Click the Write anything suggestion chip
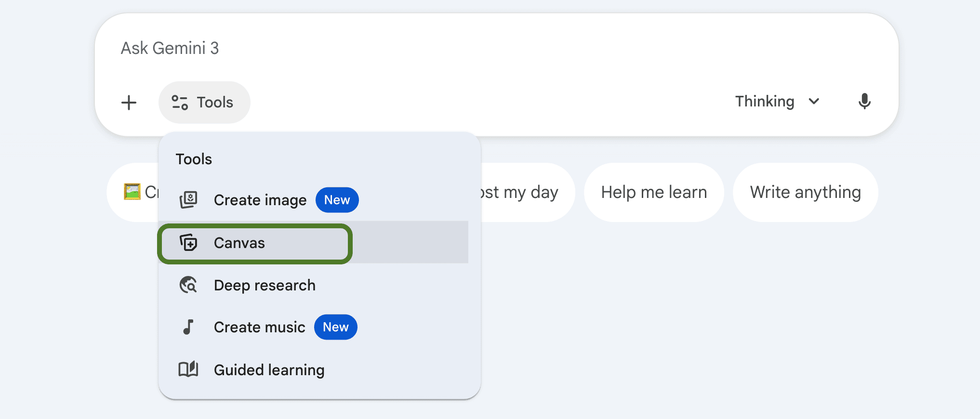The height and width of the screenshot is (419, 980). [x=805, y=192]
